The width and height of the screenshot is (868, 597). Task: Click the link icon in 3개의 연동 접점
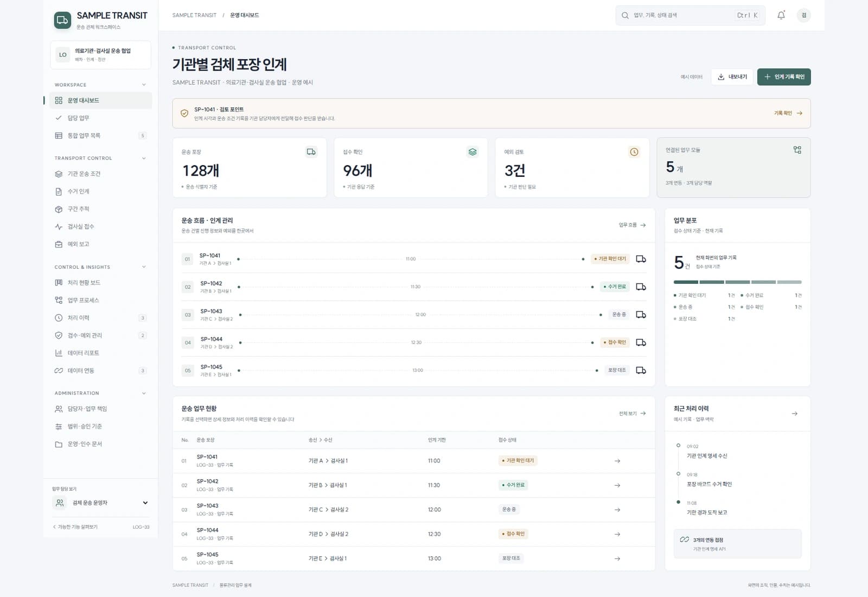tap(684, 539)
